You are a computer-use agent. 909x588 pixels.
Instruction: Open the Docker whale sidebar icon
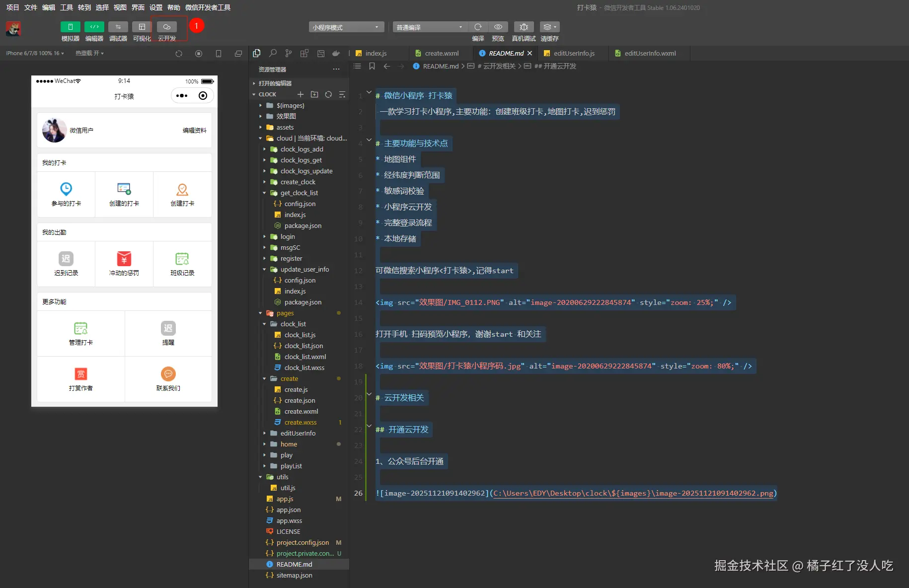(336, 53)
